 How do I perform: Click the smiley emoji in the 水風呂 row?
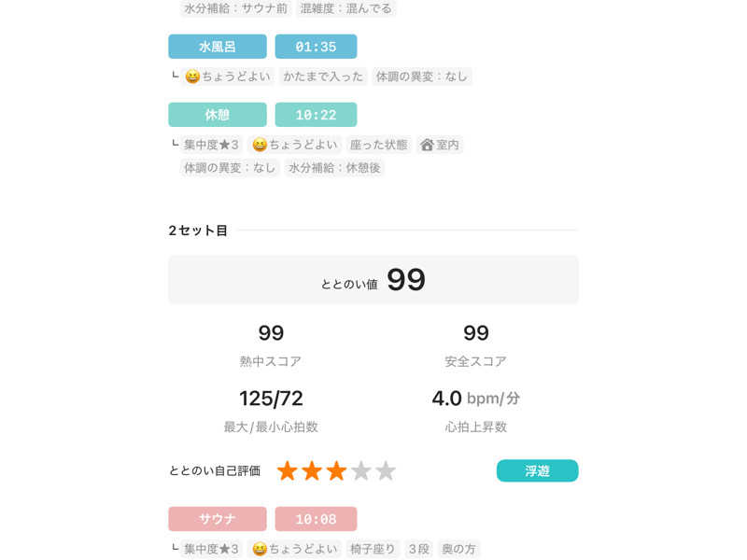coord(192,77)
